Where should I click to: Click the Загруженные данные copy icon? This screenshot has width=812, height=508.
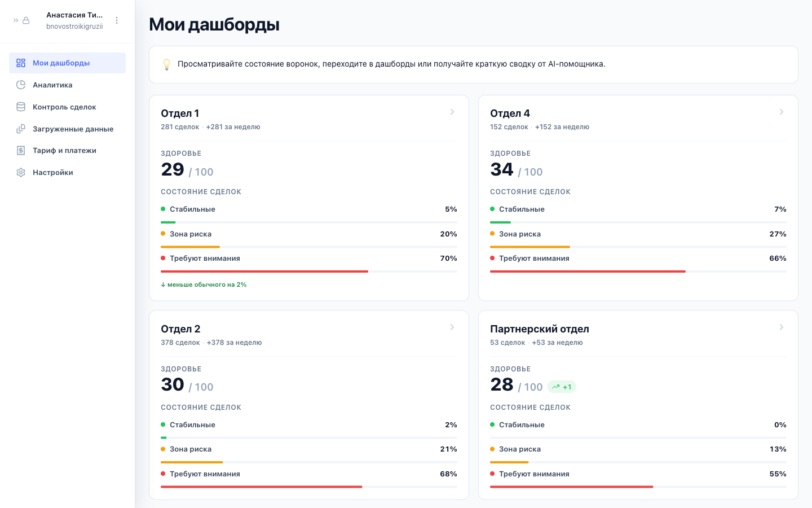(x=21, y=129)
